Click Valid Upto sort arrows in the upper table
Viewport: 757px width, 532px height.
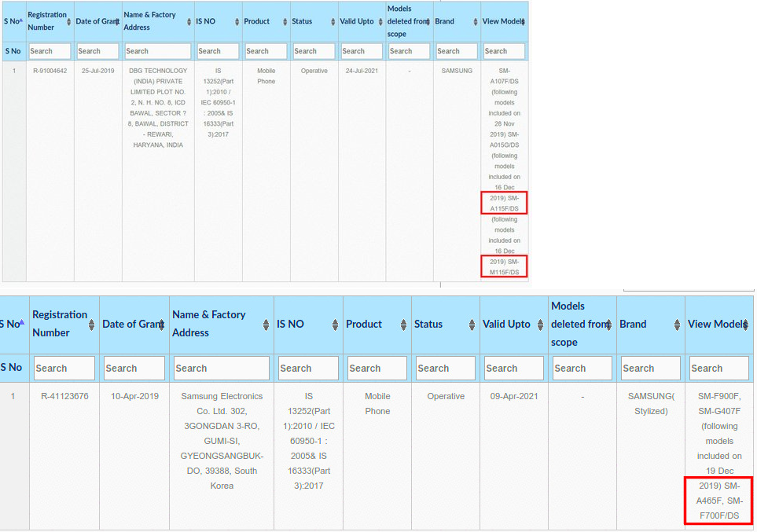point(380,22)
